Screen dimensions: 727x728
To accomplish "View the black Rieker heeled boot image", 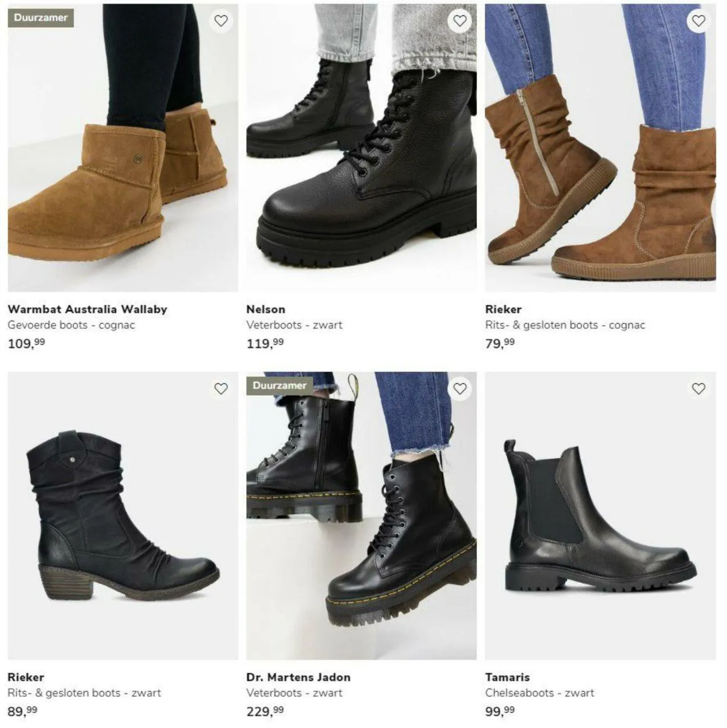I will [123, 516].
